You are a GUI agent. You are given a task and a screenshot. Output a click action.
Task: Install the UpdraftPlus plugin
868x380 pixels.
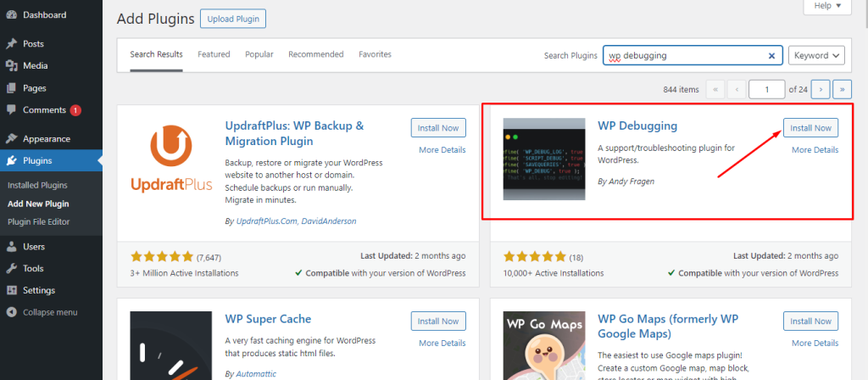point(438,128)
